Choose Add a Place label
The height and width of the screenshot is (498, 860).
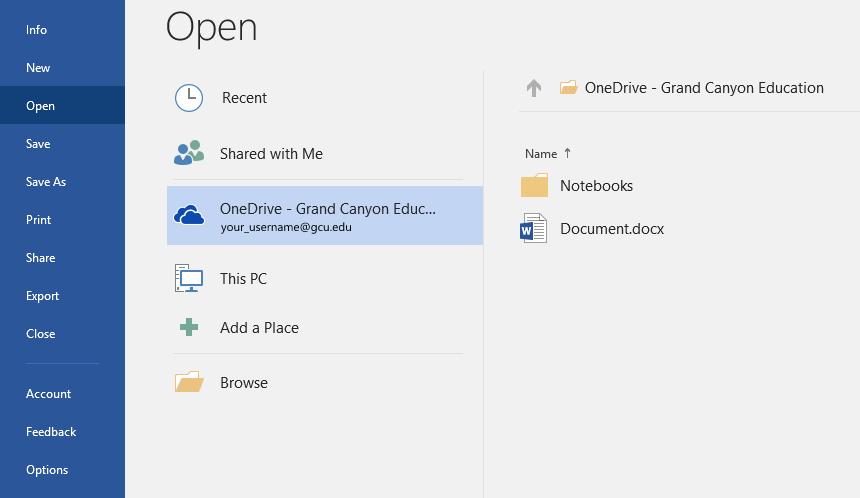pos(259,327)
